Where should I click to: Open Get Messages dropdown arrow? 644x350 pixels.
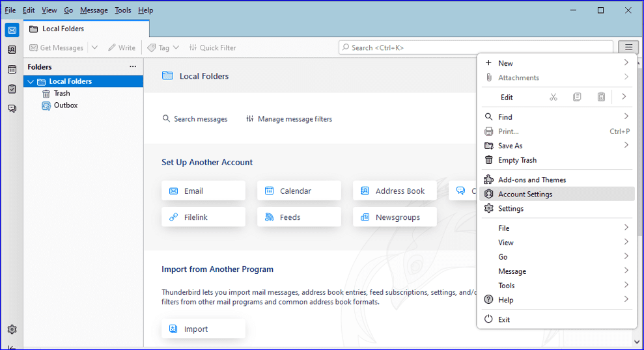pos(94,47)
